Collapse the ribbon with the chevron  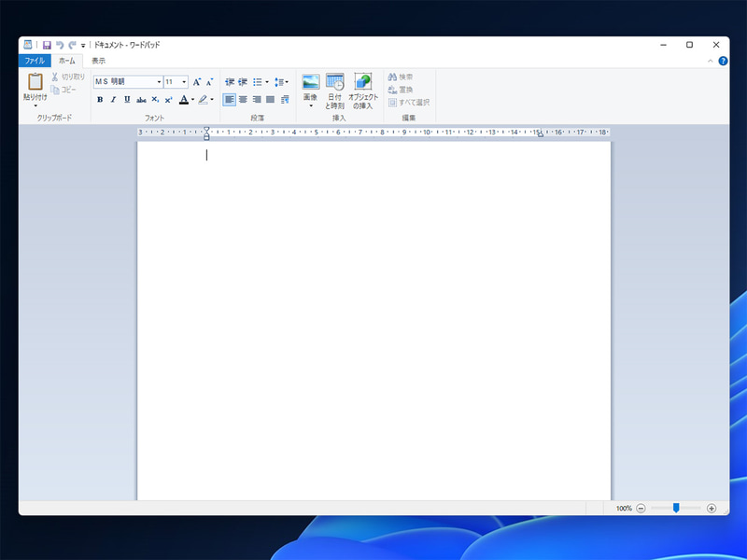click(710, 61)
